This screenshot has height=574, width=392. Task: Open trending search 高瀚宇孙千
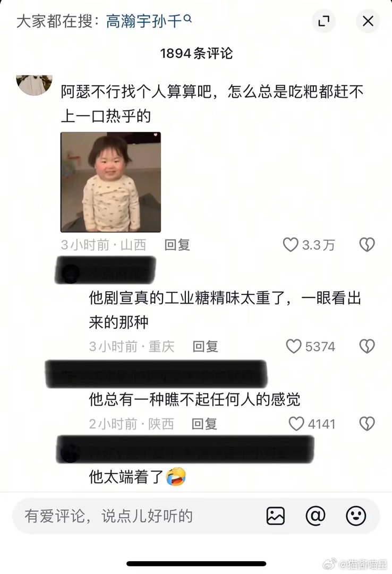point(149,21)
